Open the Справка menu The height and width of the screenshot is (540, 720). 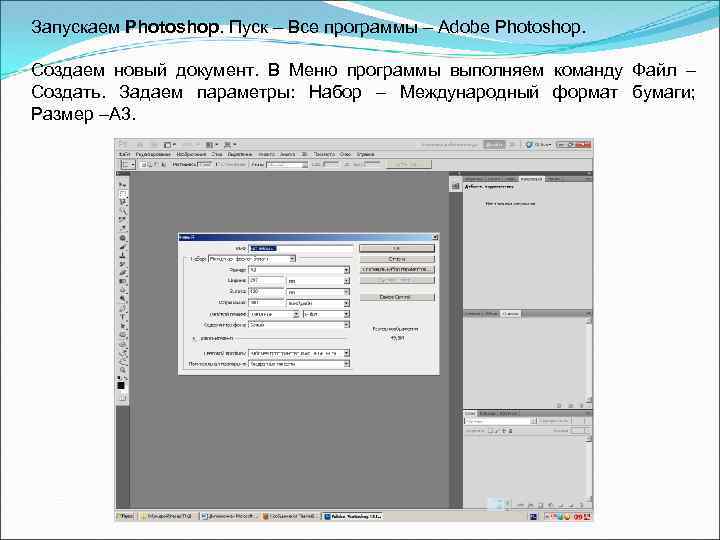(366, 154)
